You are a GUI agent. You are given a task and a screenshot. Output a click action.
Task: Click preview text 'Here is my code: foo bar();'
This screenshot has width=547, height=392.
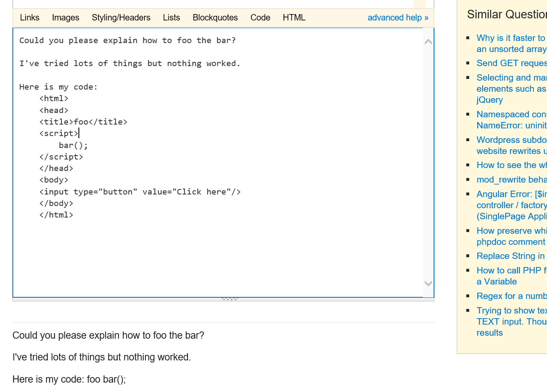pyautogui.click(x=69, y=379)
